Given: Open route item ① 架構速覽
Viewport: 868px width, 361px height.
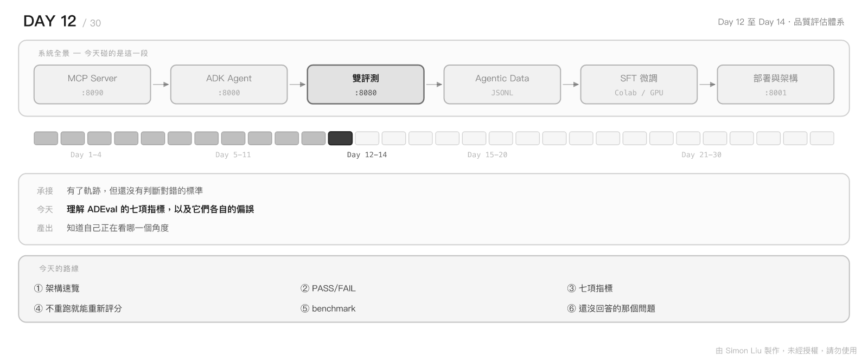Looking at the screenshot, I should [x=56, y=288].
